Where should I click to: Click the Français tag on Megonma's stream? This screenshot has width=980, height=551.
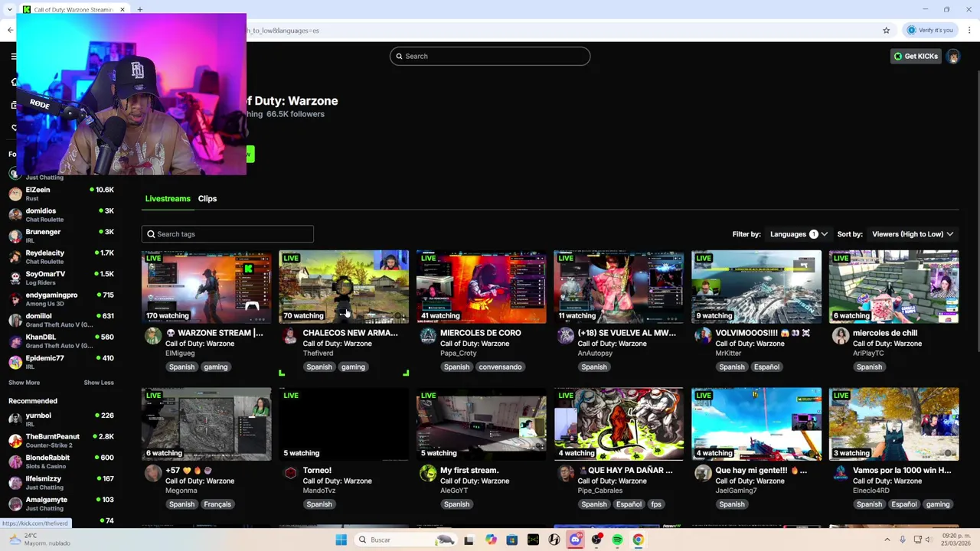217,504
